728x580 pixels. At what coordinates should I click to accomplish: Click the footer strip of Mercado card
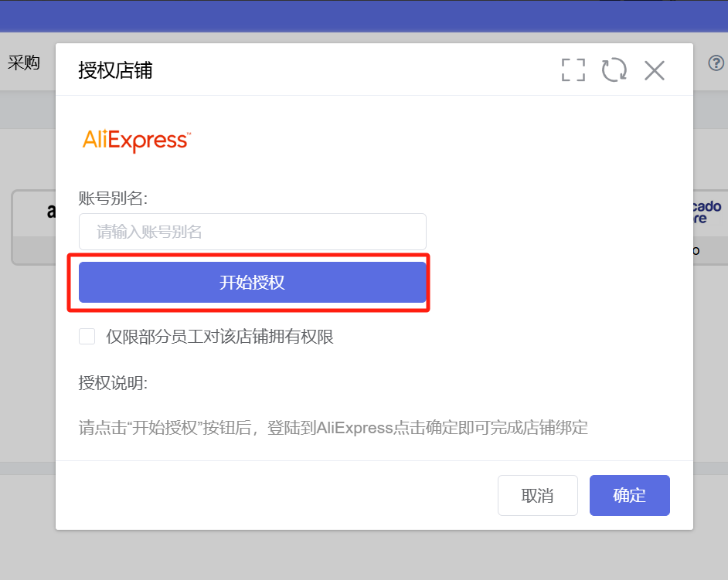pos(710,251)
